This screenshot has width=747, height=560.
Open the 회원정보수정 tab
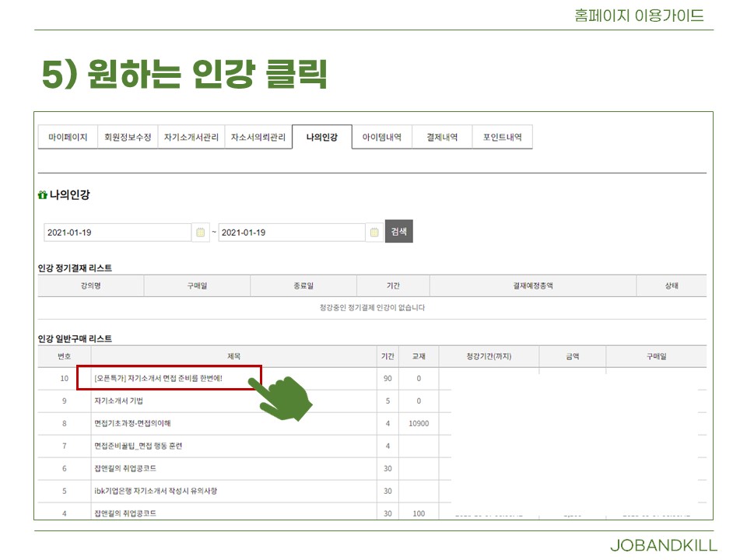(x=128, y=137)
